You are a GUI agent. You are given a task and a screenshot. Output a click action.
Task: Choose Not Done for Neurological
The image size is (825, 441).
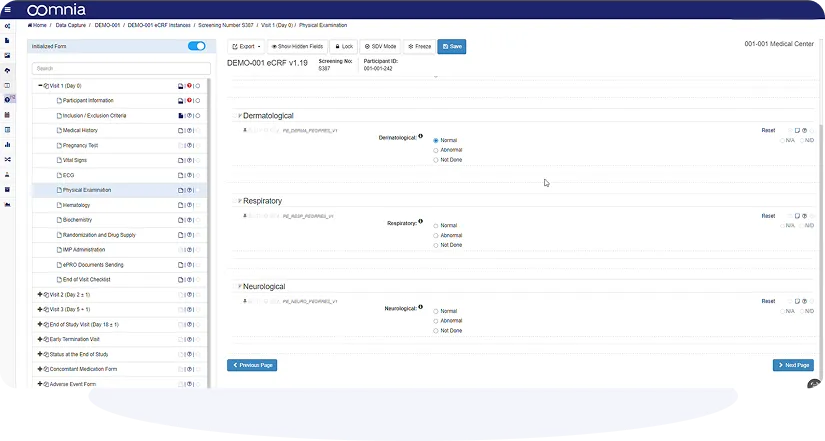tap(436, 330)
